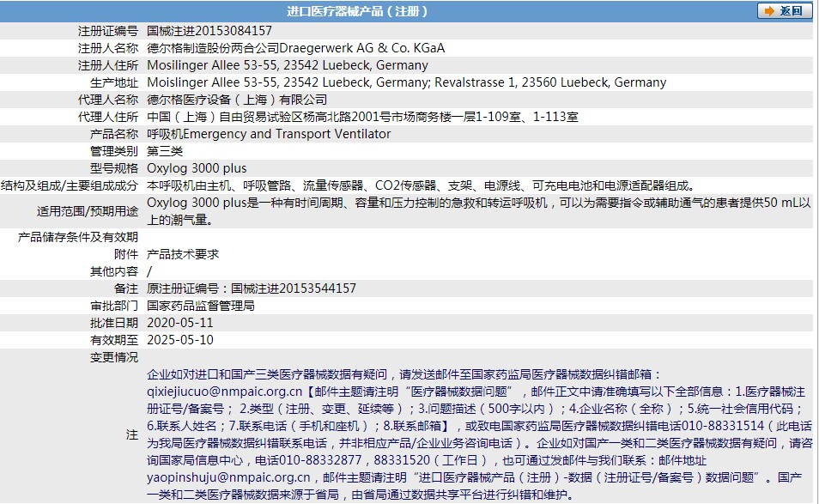The height and width of the screenshot is (504, 819).
Task: Click expiry date 2025-05-10
Action: pos(180,340)
